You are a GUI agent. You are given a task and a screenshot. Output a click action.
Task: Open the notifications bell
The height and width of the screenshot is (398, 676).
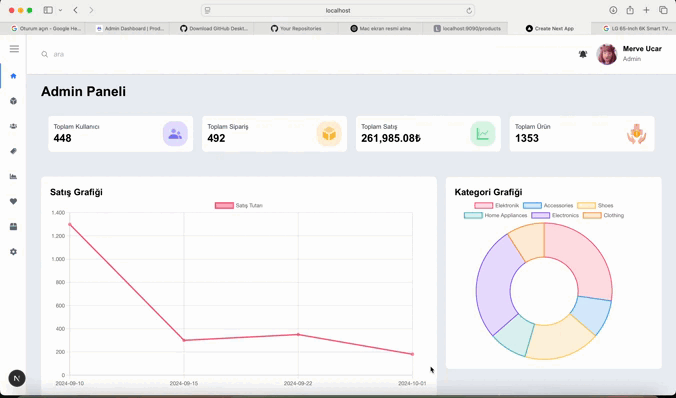point(583,54)
